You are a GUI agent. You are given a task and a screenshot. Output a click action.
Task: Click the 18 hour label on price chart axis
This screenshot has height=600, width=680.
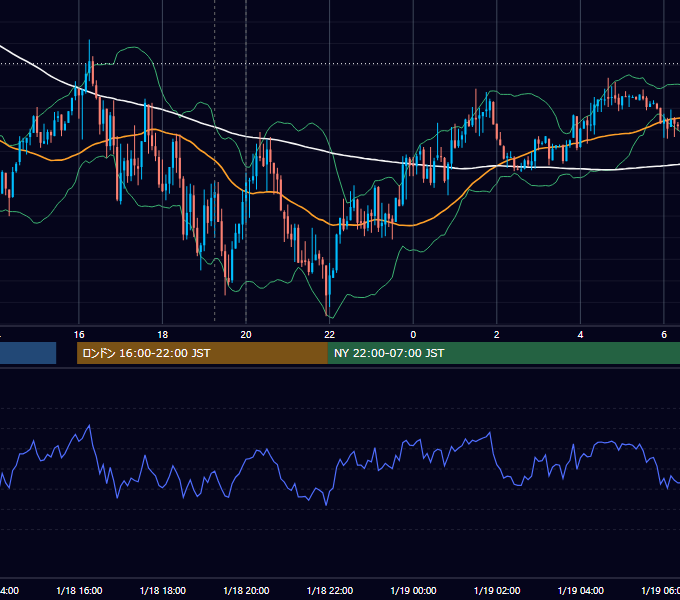[163, 335]
